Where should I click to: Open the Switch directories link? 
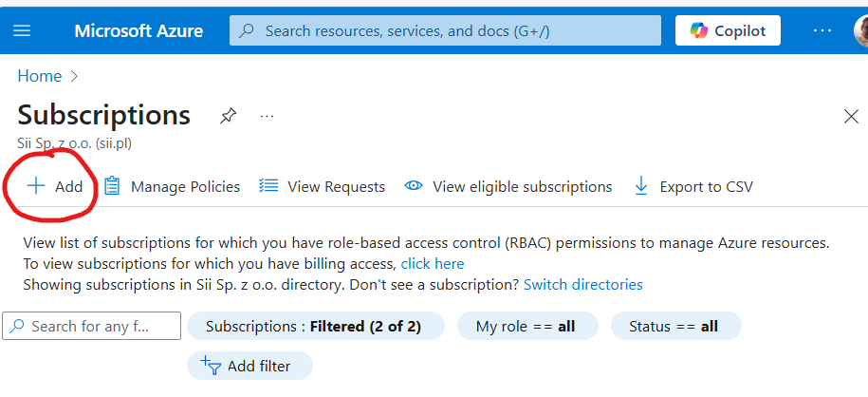(x=582, y=285)
